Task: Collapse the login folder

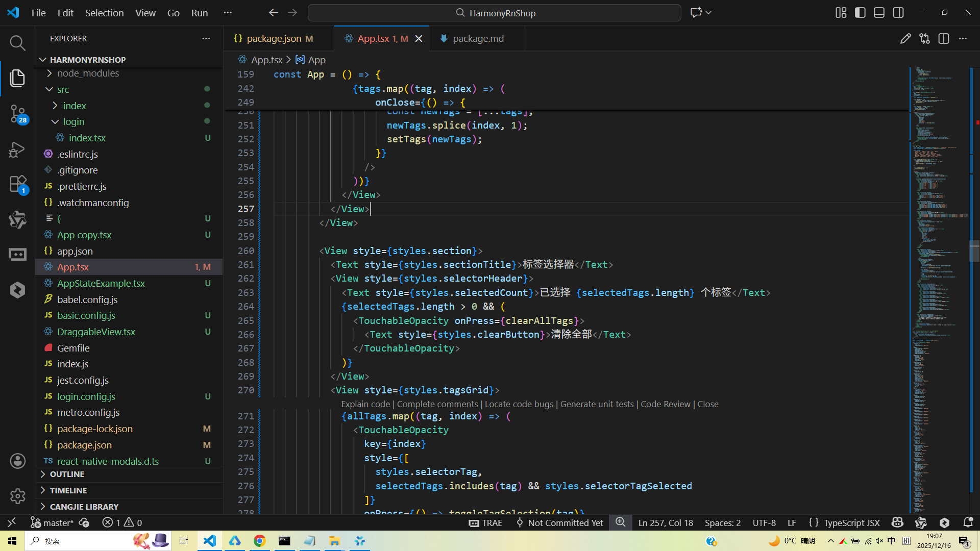Action: [x=73, y=122]
